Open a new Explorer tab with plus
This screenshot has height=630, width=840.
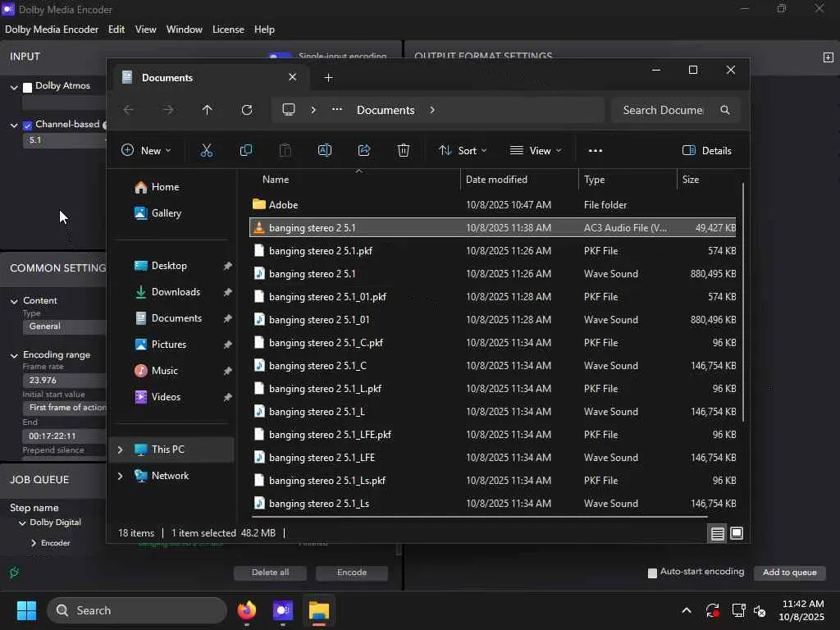[328, 78]
